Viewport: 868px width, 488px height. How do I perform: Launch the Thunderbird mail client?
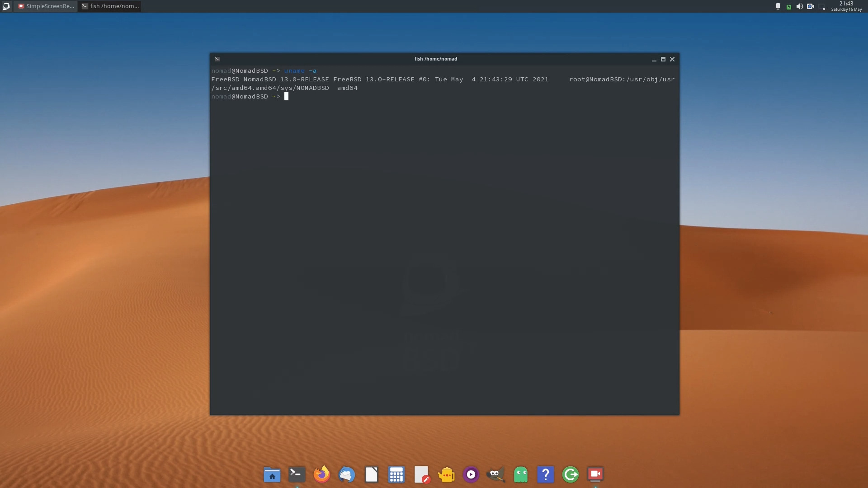point(346,474)
